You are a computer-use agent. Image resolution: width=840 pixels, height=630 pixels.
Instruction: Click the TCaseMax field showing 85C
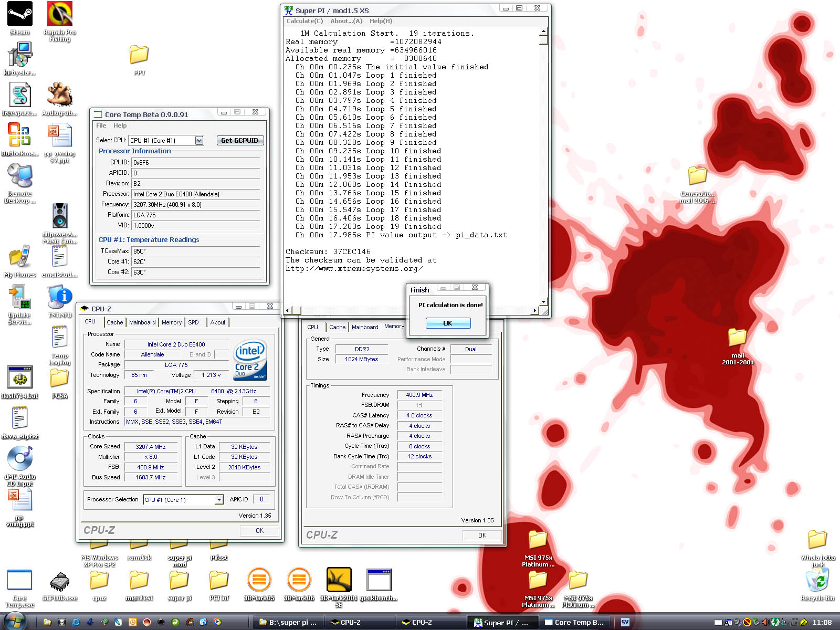tap(195, 251)
